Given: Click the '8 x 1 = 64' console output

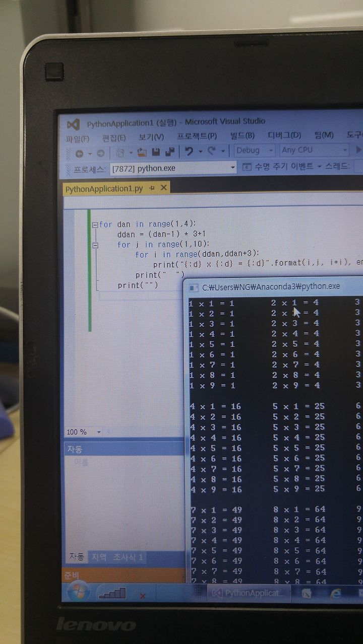Looking at the screenshot, I should 300,509.
